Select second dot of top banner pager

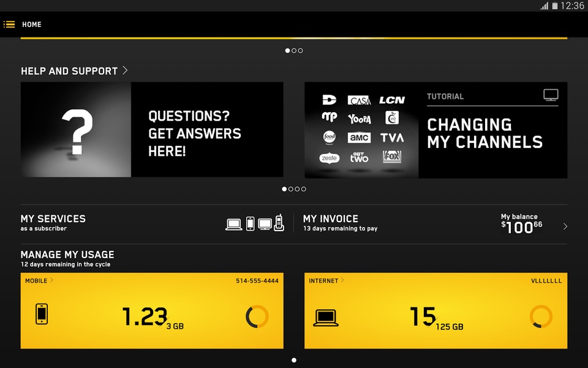tap(294, 51)
